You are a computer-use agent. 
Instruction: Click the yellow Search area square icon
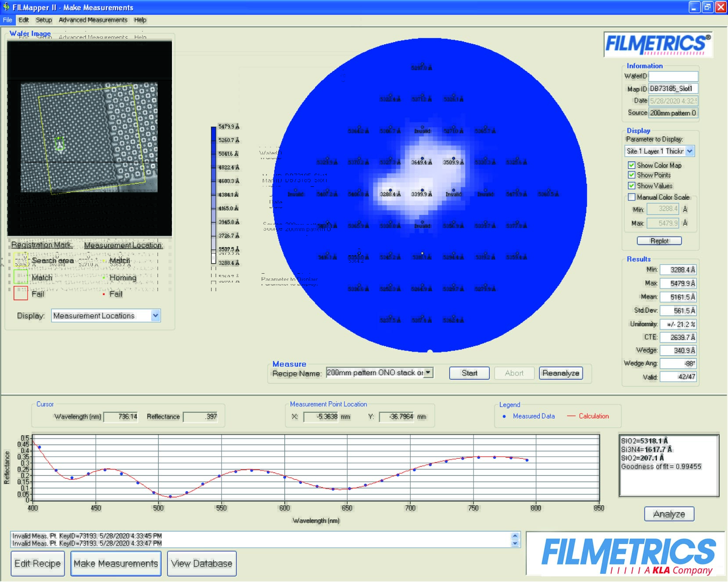click(21, 260)
